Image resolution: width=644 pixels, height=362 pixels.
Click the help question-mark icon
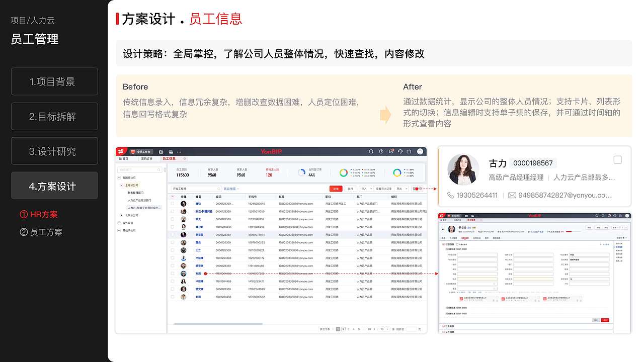(x=380, y=151)
